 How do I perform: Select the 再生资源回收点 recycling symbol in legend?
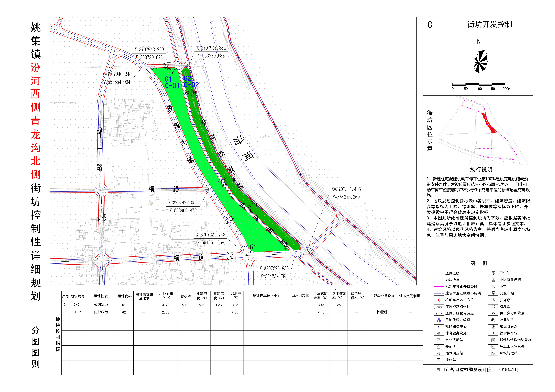pyautogui.click(x=493, y=313)
